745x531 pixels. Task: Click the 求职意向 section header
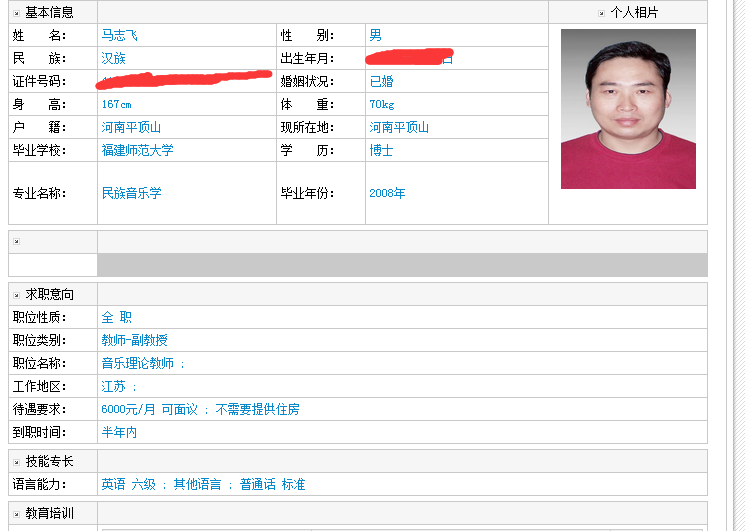point(49,294)
